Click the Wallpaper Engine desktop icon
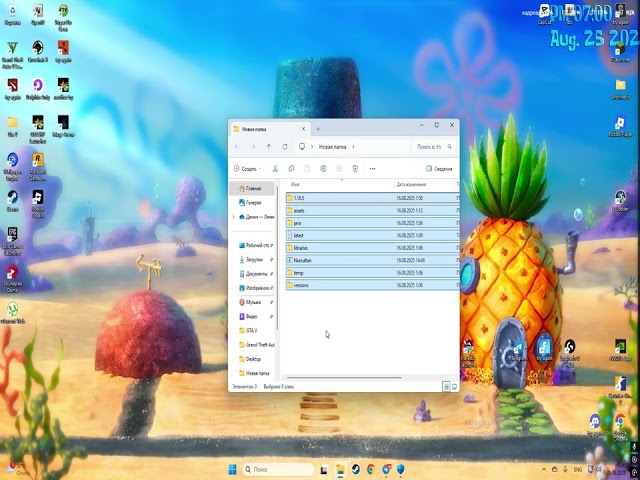 point(12,166)
